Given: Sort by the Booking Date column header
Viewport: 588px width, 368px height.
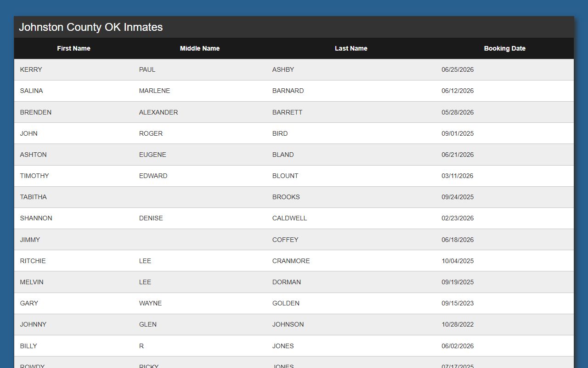Looking at the screenshot, I should [x=504, y=48].
